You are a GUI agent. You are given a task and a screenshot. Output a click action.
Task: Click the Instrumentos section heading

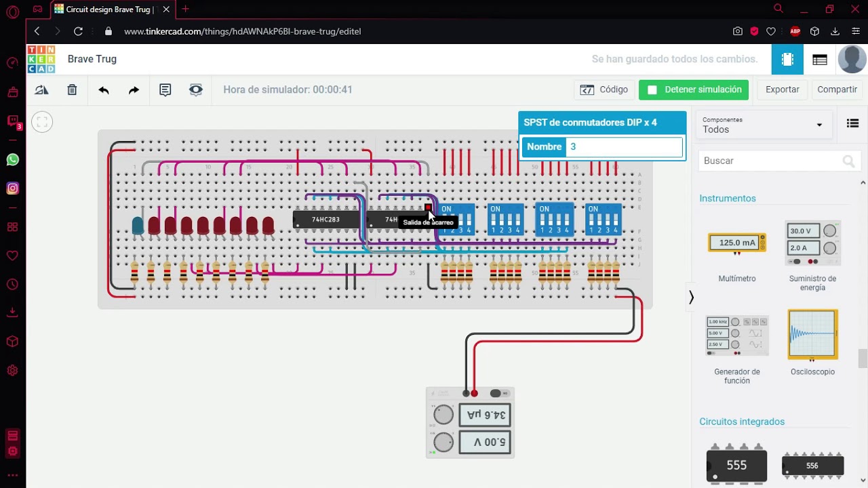pos(728,199)
